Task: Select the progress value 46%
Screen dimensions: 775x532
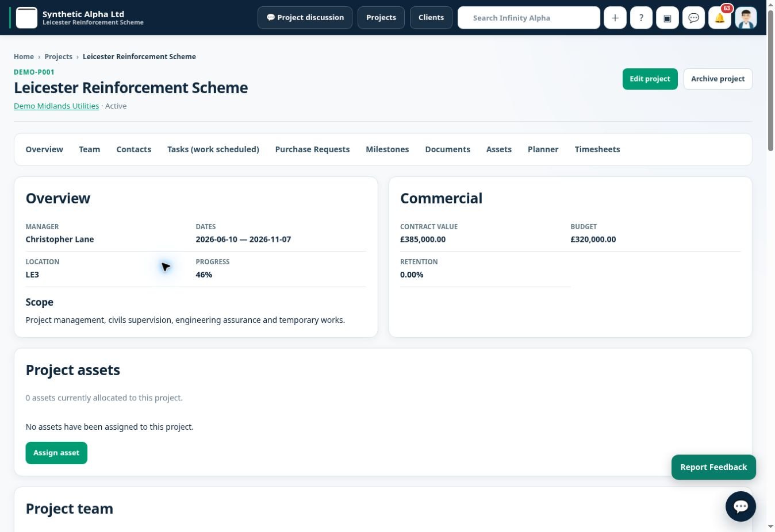Action: click(x=204, y=275)
